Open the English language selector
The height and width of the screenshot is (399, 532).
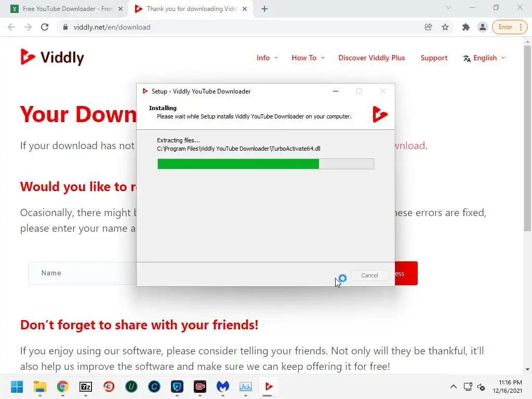pyautogui.click(x=484, y=58)
